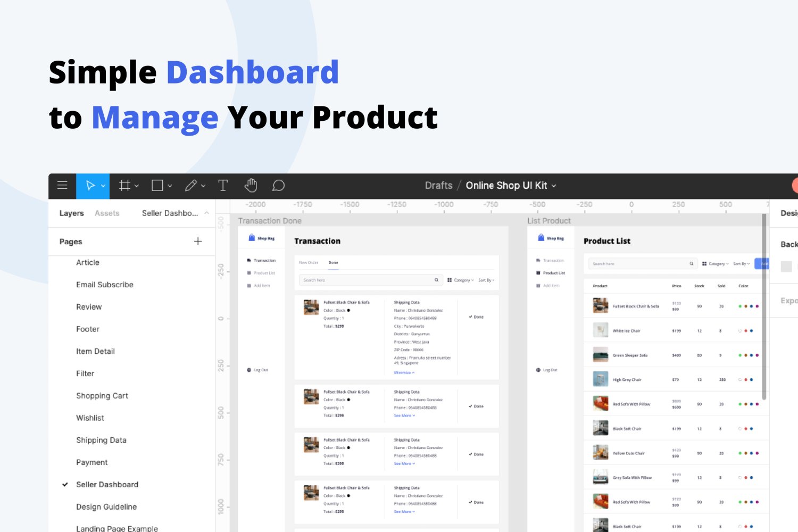Expand the Sort By dropdown in Product List

point(741,263)
